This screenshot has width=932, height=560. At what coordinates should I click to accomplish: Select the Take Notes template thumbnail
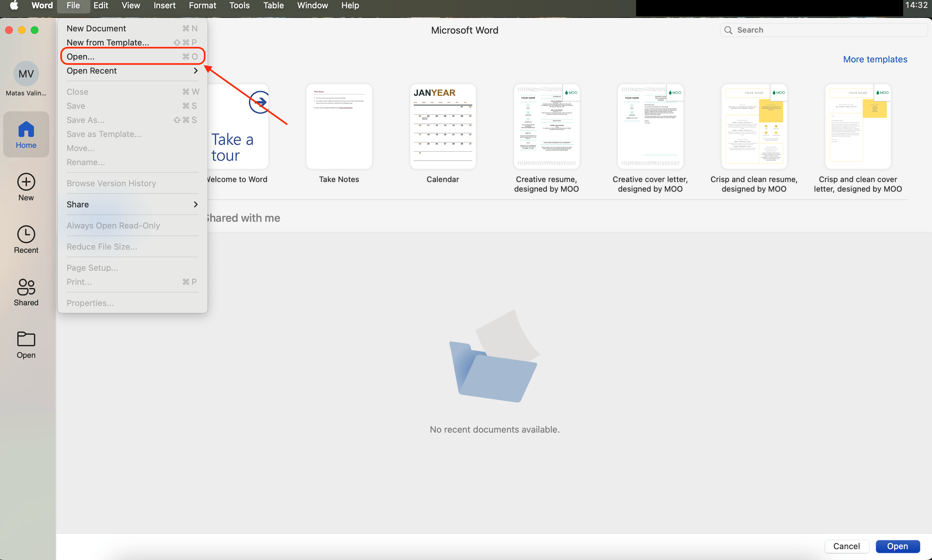[x=339, y=126]
